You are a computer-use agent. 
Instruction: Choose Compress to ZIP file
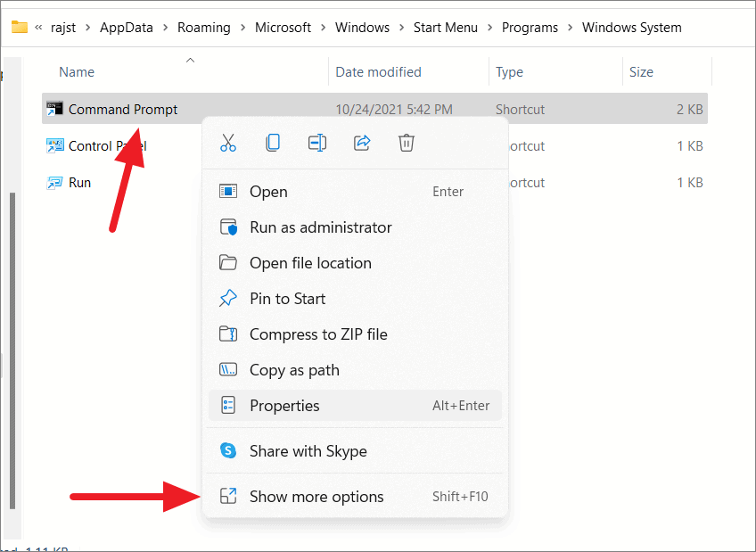pos(318,334)
